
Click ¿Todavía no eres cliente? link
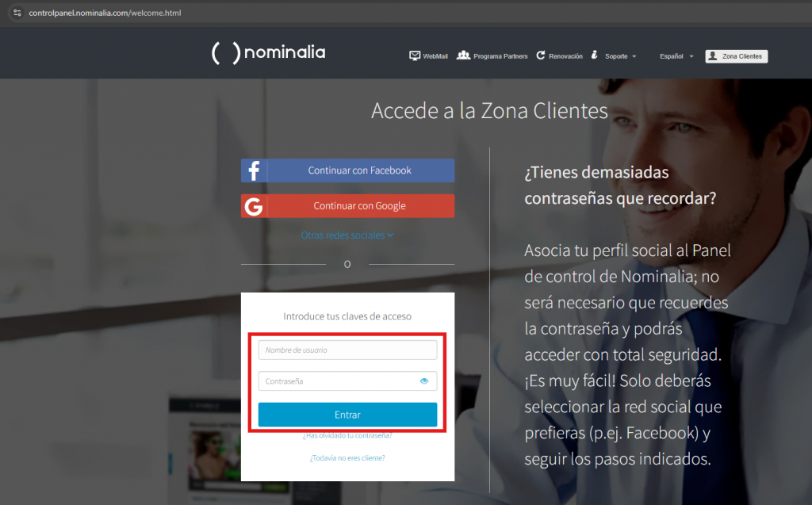(347, 458)
